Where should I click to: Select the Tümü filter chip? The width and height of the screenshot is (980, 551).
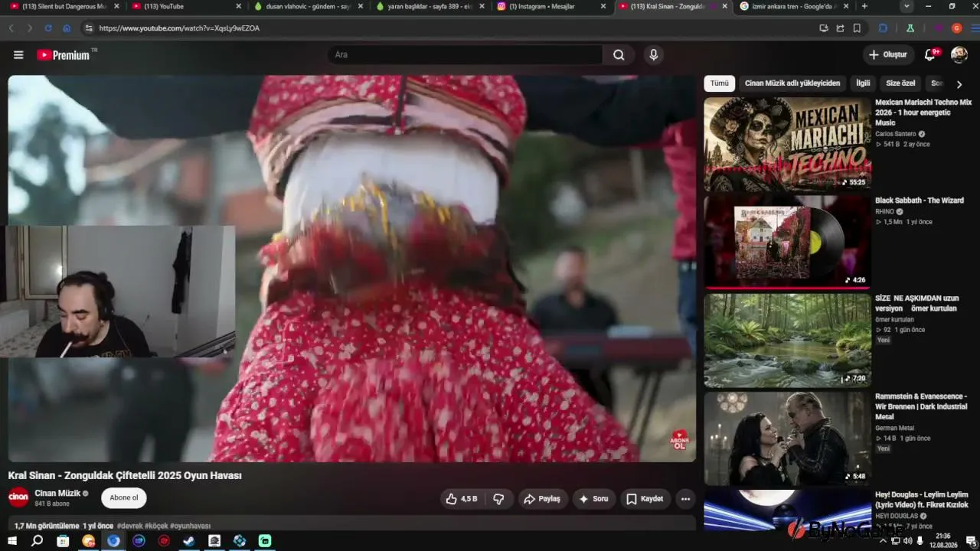[x=720, y=83]
